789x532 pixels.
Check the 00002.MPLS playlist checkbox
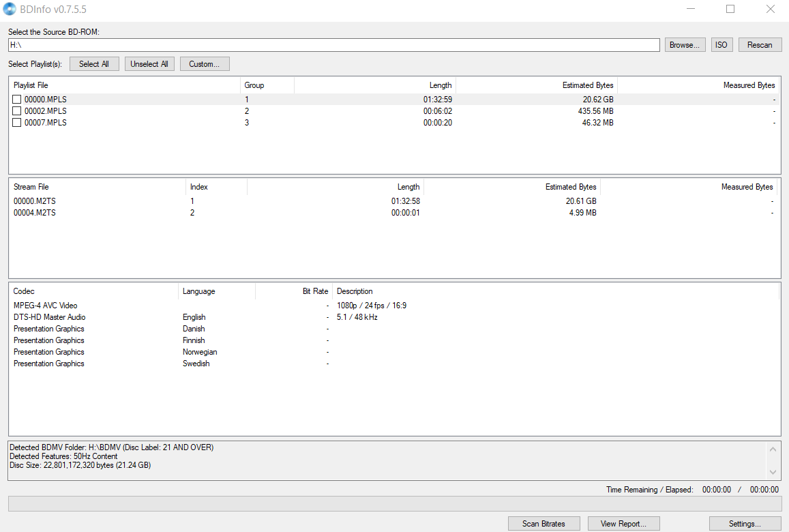tap(16, 111)
